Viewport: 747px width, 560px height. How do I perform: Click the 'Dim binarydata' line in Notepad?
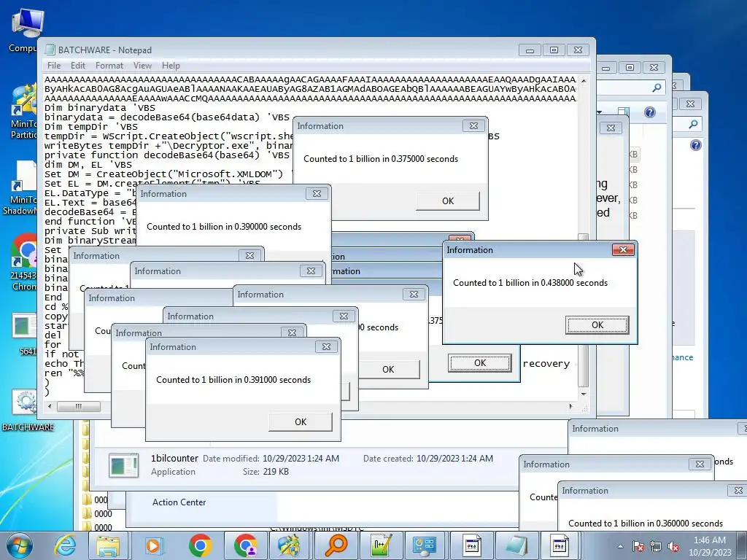(x=100, y=108)
